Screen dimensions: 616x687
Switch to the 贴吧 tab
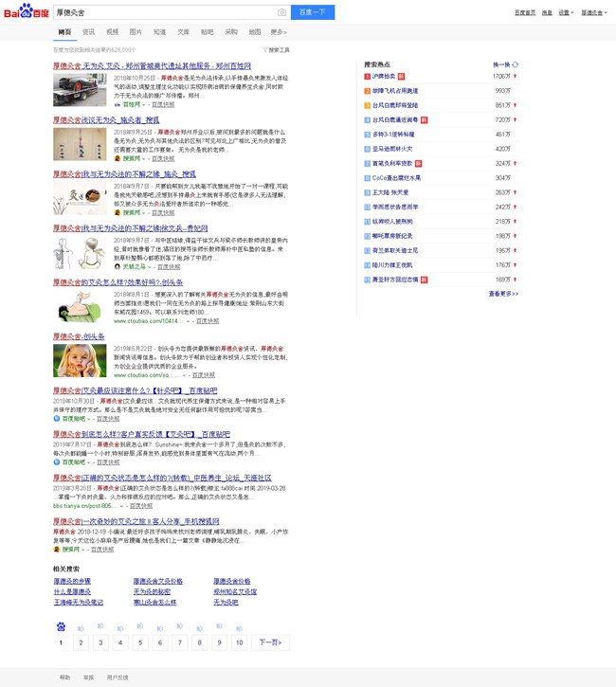pyautogui.click(x=207, y=32)
